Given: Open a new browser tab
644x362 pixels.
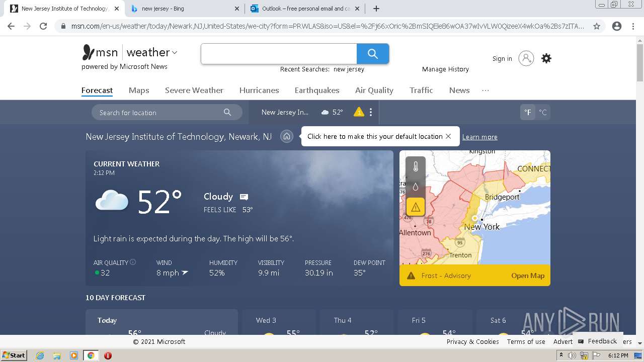Looking at the screenshot, I should (376, 9).
